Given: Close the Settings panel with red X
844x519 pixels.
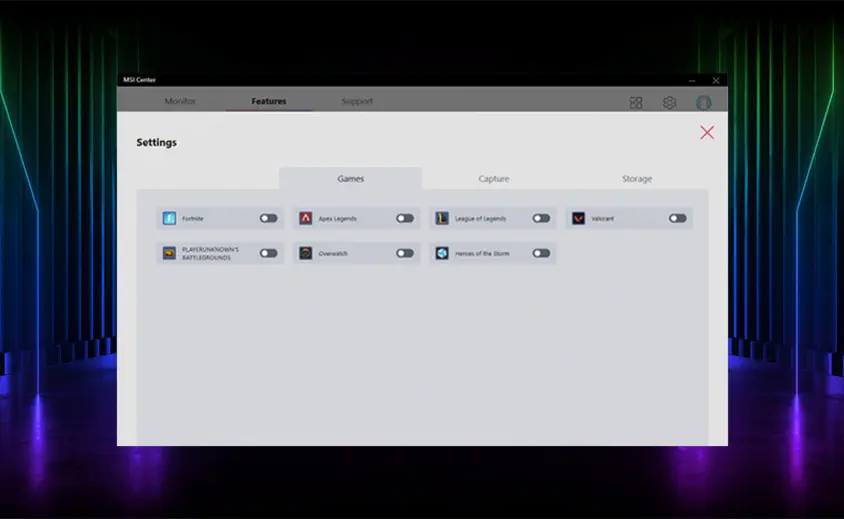Looking at the screenshot, I should (707, 133).
